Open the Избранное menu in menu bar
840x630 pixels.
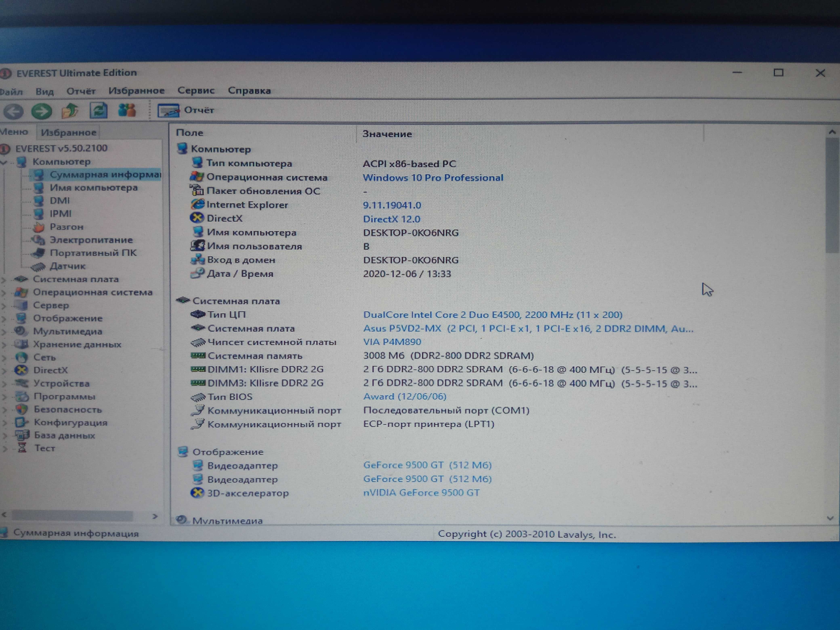(136, 91)
